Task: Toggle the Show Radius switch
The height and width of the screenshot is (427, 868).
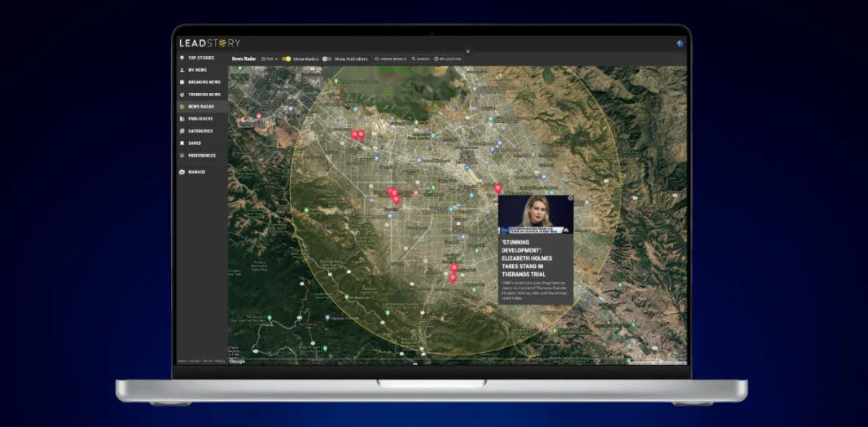Action: click(x=286, y=59)
